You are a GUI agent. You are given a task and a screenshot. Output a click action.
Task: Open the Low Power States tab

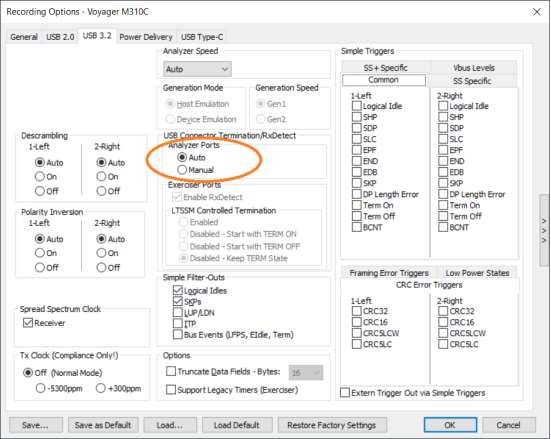[477, 273]
